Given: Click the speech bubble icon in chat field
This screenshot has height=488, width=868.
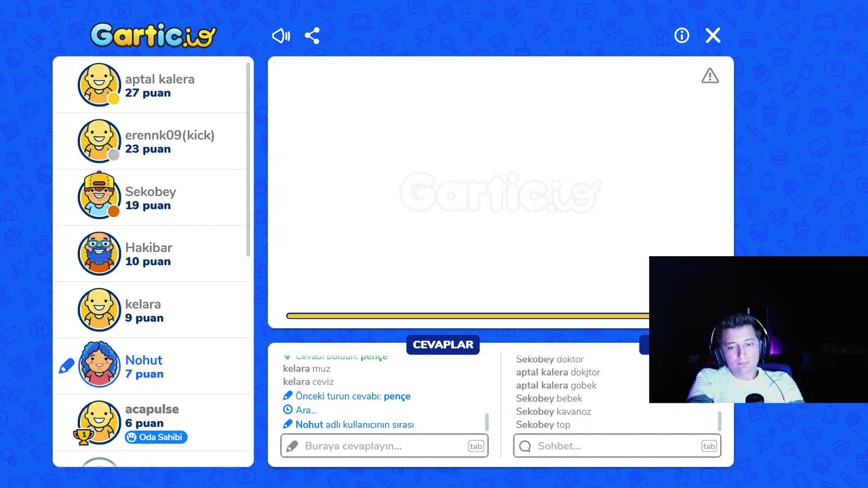Looking at the screenshot, I should click(x=525, y=446).
